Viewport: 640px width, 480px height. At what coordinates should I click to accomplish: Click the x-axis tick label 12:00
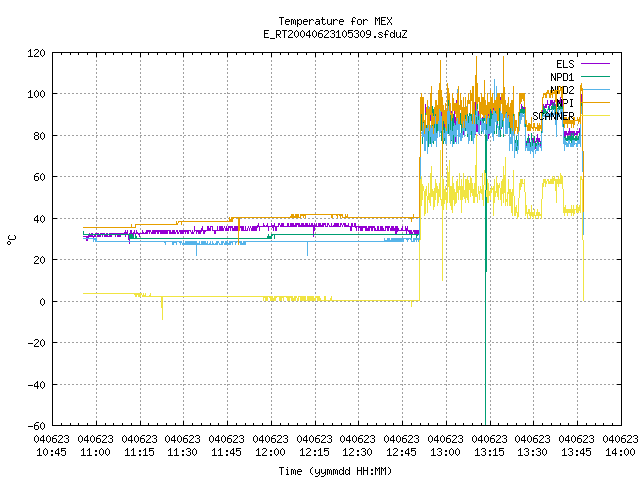[x=270, y=453]
